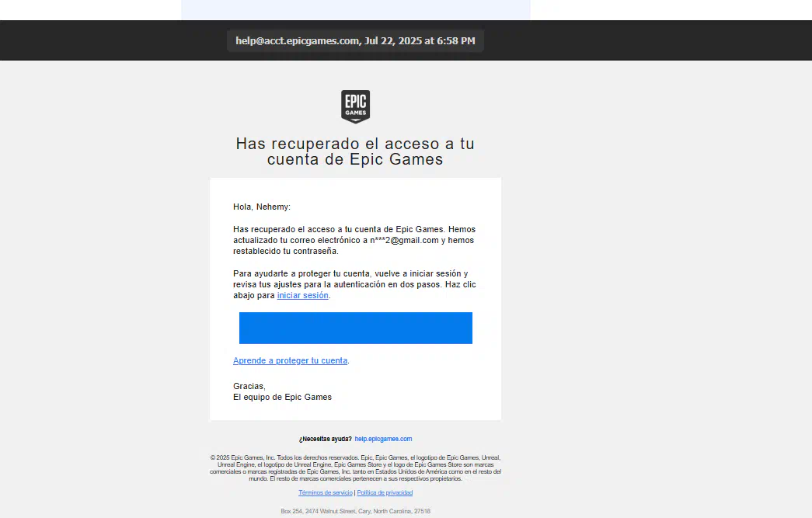Click the '¿Necesitas ayuda?' text
Viewport: 812px width, 518px height.
click(x=326, y=439)
